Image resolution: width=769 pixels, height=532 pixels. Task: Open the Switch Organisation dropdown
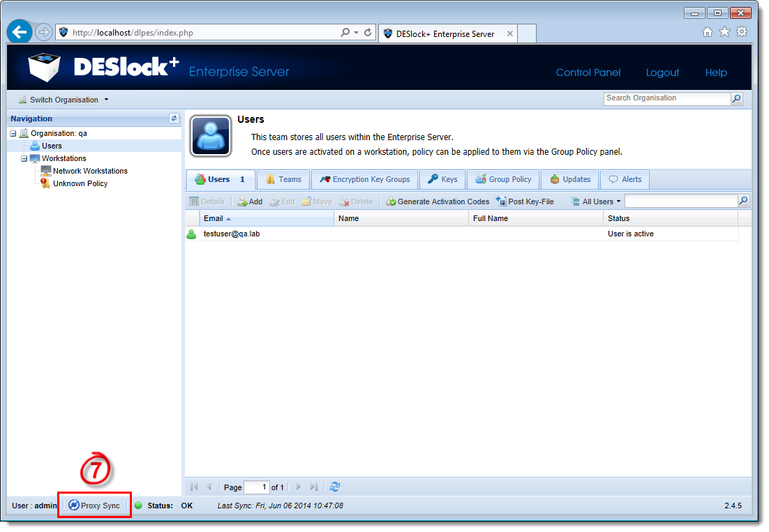62,100
